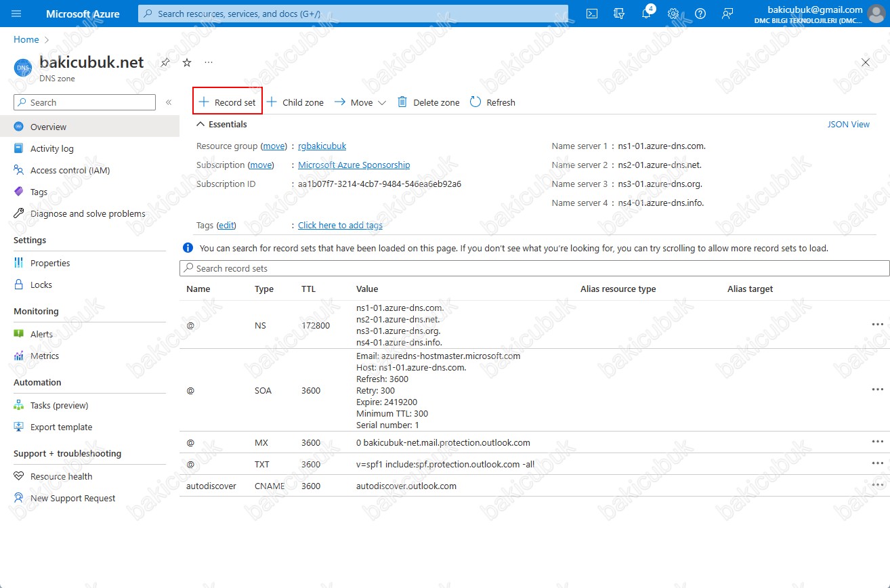Add a new Record set
Screen dimensions: 890x588
tap(228, 102)
